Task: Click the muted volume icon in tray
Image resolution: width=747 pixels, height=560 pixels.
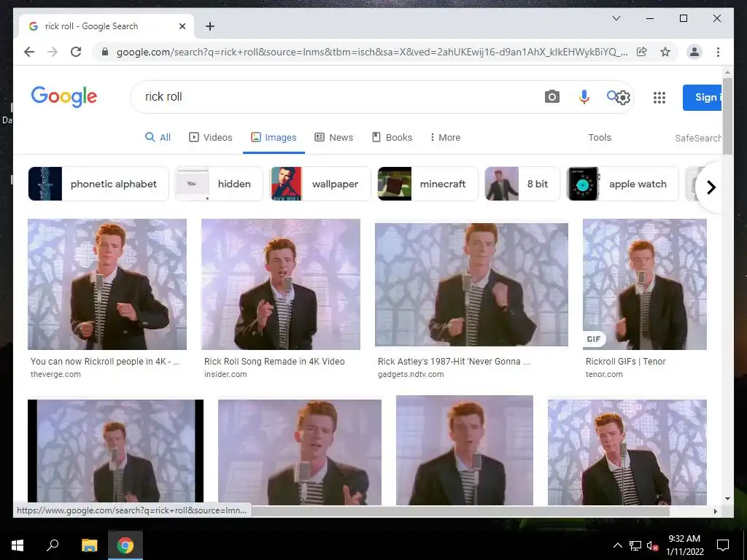Action: tap(652, 545)
